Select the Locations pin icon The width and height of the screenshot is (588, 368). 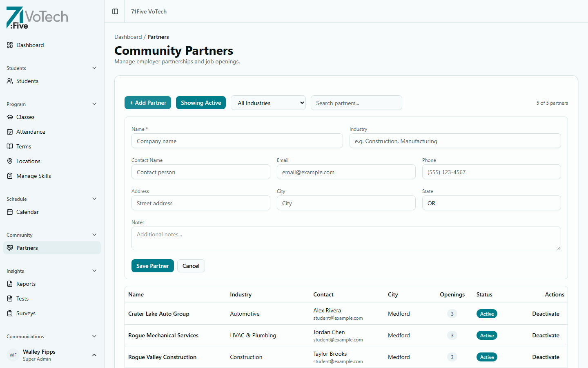tap(9, 161)
